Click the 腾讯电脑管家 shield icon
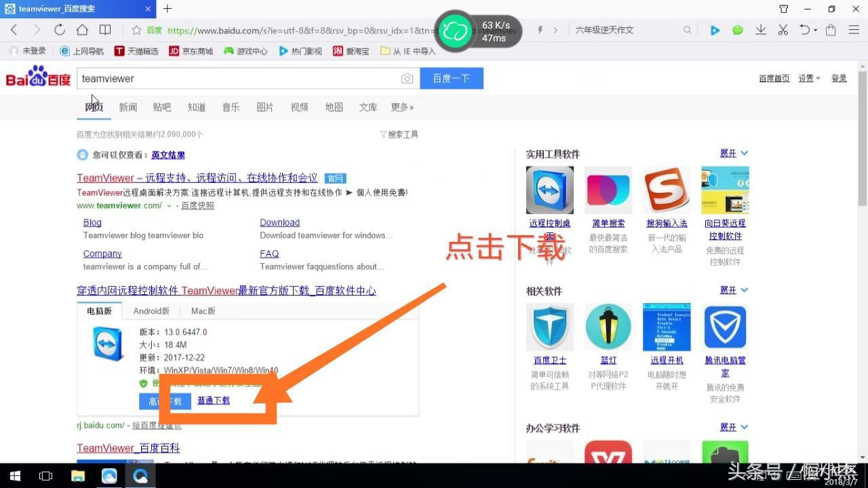The image size is (868, 488). 724,326
